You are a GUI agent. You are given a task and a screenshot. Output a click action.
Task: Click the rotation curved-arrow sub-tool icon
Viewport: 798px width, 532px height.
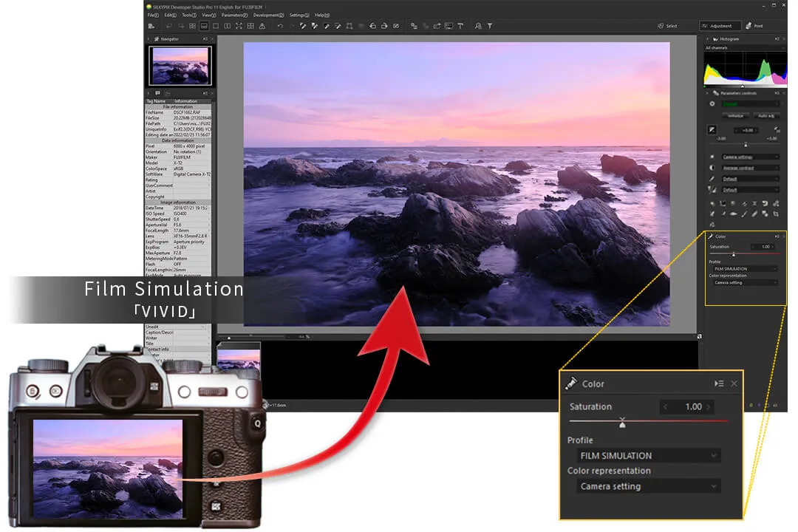point(765,203)
